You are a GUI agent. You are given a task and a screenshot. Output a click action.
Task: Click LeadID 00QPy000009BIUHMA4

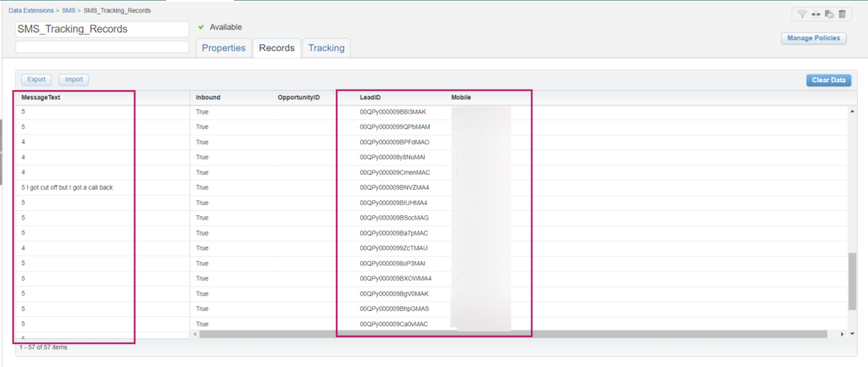click(393, 203)
